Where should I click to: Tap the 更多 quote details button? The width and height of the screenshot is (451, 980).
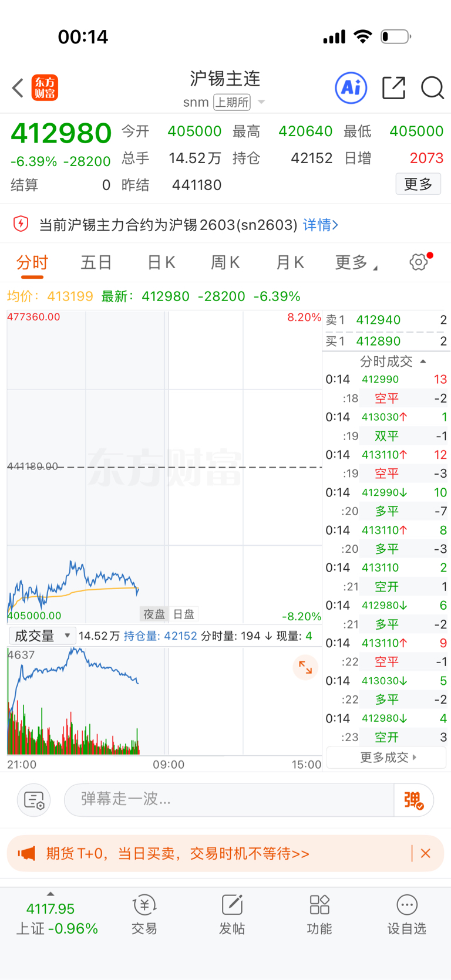[x=418, y=184]
